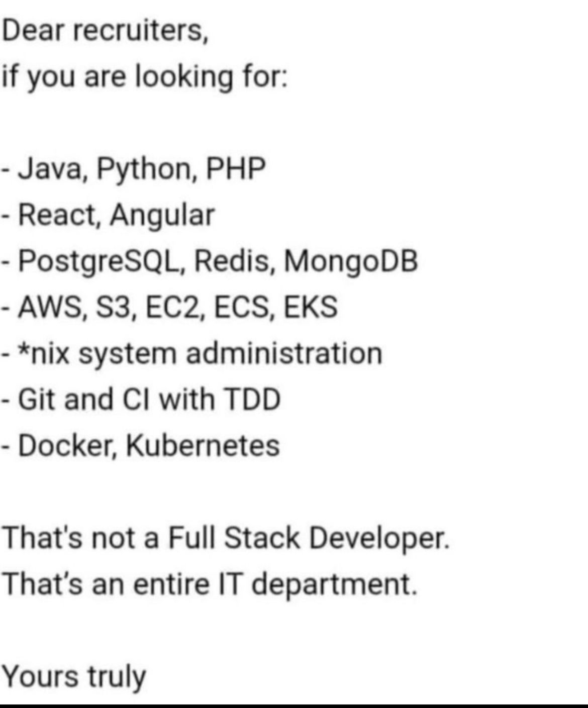Click the word 'Kubernetes'

(x=203, y=446)
